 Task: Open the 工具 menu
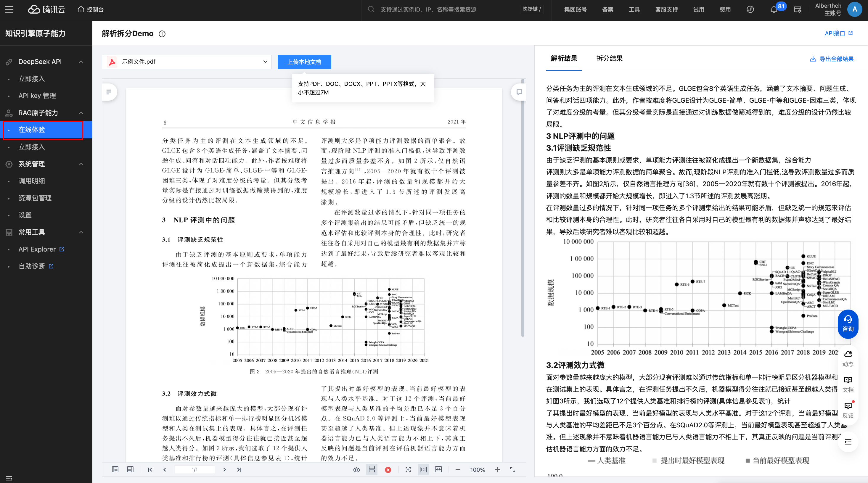634,9
